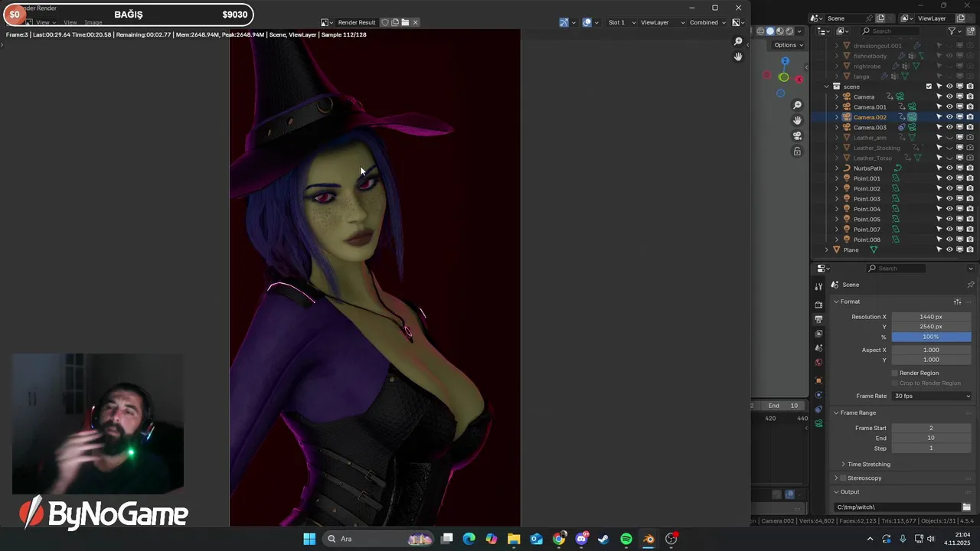Image resolution: width=980 pixels, height=551 pixels.
Task: Open the Scene properties tab icon
Action: click(818, 347)
